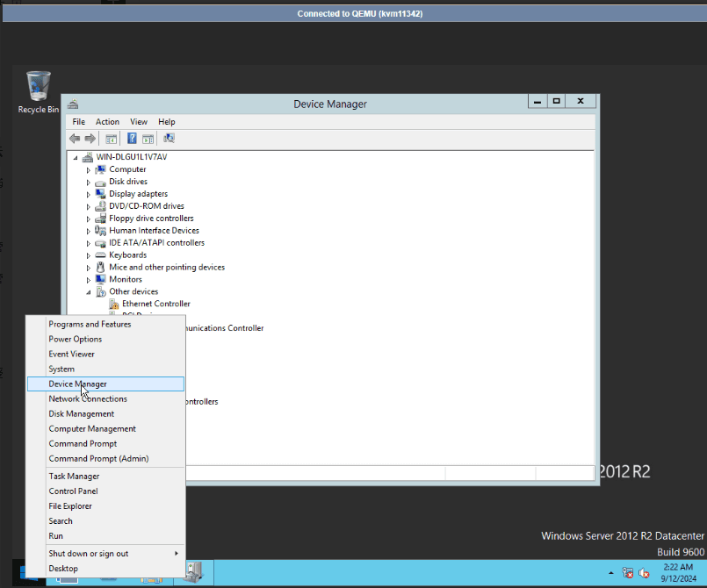
Task: Toggle the Show/Hide Console Tree toolbar icon
Action: pos(111,139)
